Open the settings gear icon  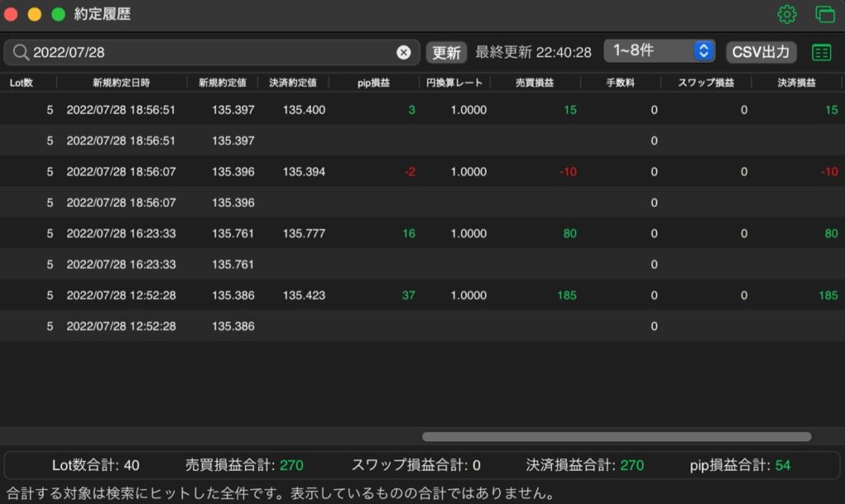[786, 14]
